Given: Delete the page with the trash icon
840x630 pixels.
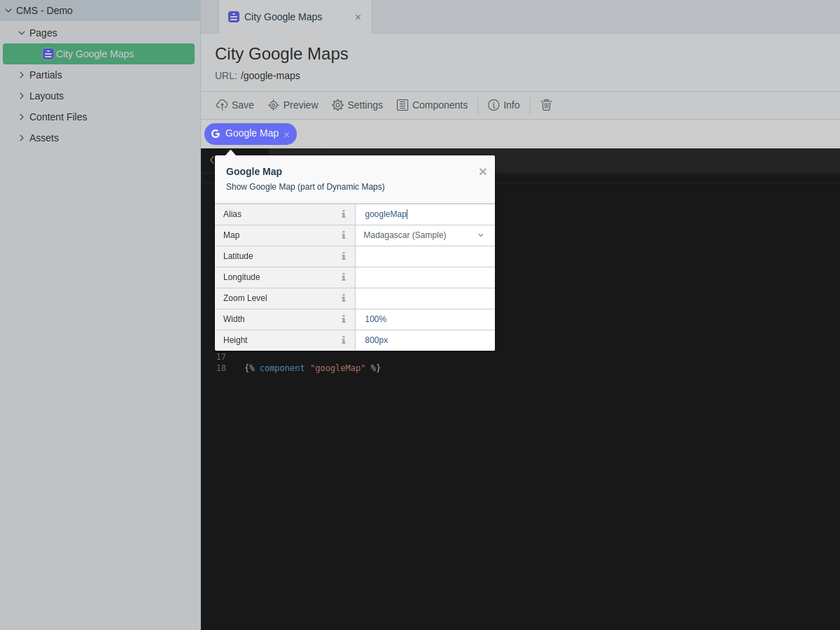Looking at the screenshot, I should tap(546, 105).
